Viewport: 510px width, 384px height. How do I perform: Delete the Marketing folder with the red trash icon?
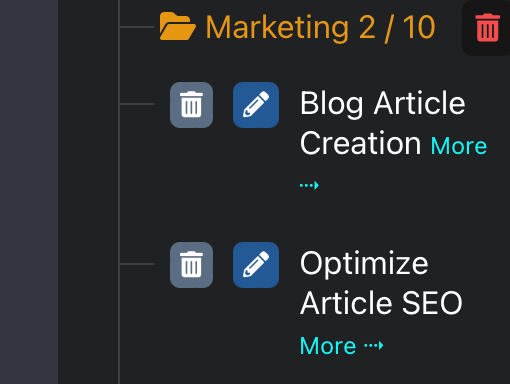488,28
